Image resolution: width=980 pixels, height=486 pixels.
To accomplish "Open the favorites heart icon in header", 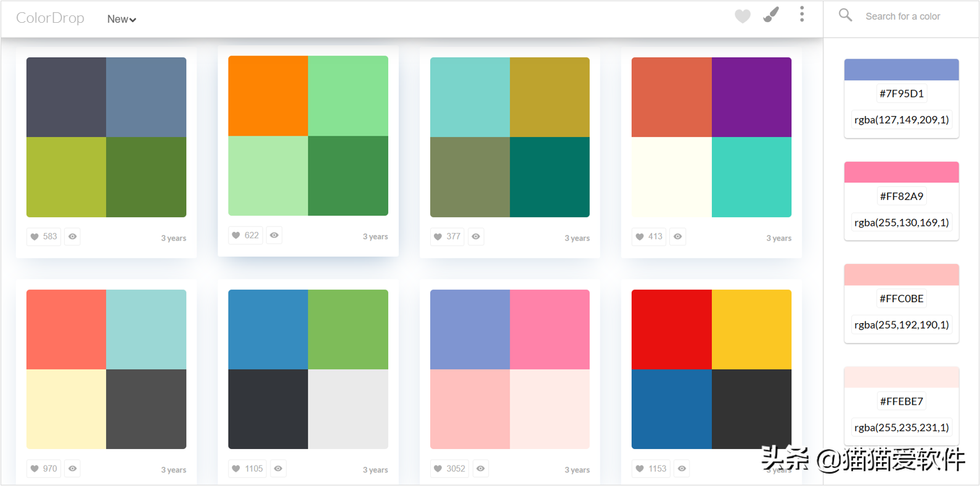I will [742, 17].
